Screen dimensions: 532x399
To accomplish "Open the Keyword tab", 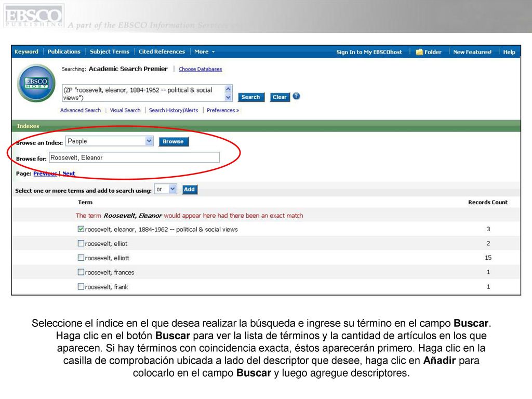I will pyautogui.click(x=26, y=51).
